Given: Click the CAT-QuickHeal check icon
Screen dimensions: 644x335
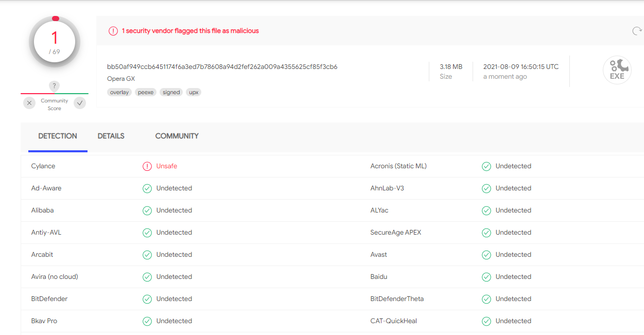Looking at the screenshot, I should pos(486,321).
